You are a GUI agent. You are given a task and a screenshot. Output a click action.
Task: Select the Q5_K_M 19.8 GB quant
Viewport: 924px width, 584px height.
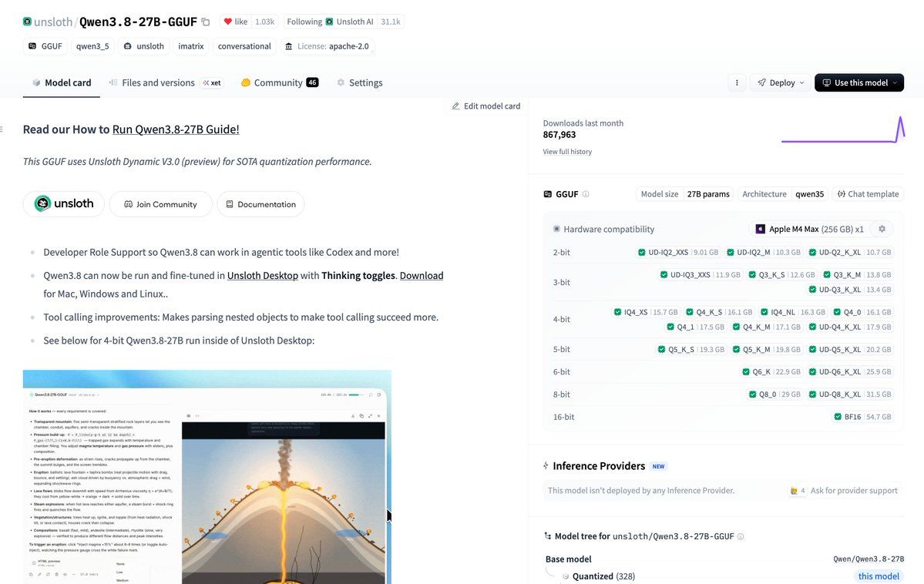[766, 350]
